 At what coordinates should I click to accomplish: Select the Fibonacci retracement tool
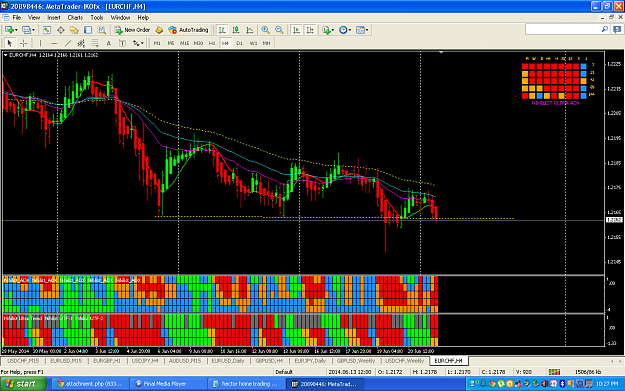(x=95, y=43)
